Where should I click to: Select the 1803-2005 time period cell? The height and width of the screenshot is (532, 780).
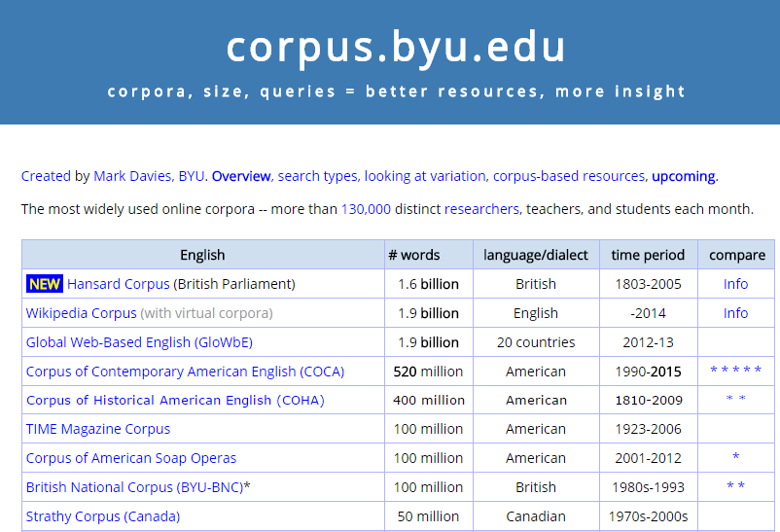pos(648,284)
